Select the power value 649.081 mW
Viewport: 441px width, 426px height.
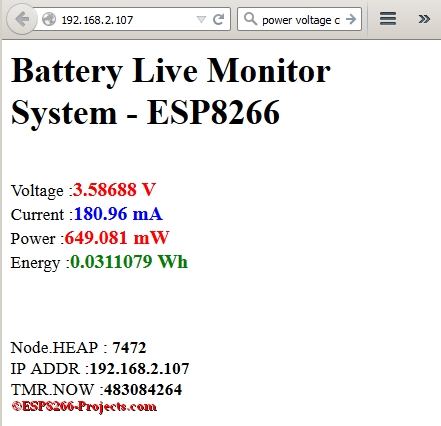(x=117, y=238)
